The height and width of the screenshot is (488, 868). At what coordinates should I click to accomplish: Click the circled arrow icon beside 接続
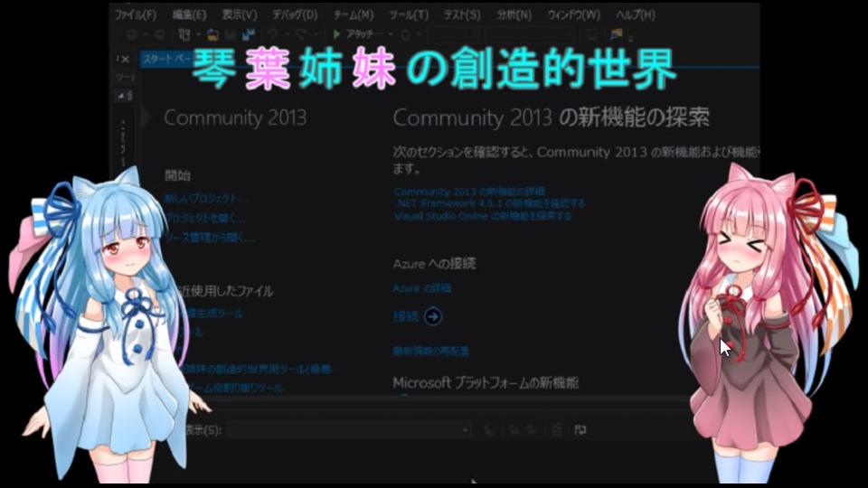[x=433, y=316]
